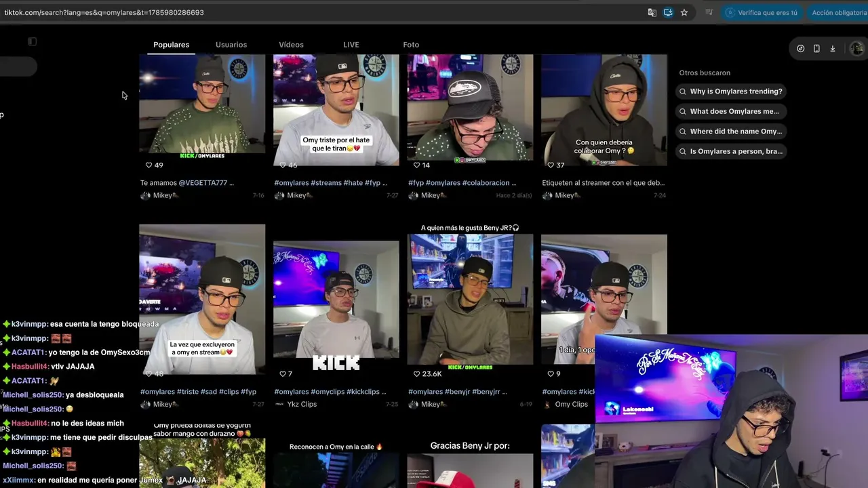Click the date 7-16 under first video
This screenshot has height=488, width=868.
tap(258, 196)
